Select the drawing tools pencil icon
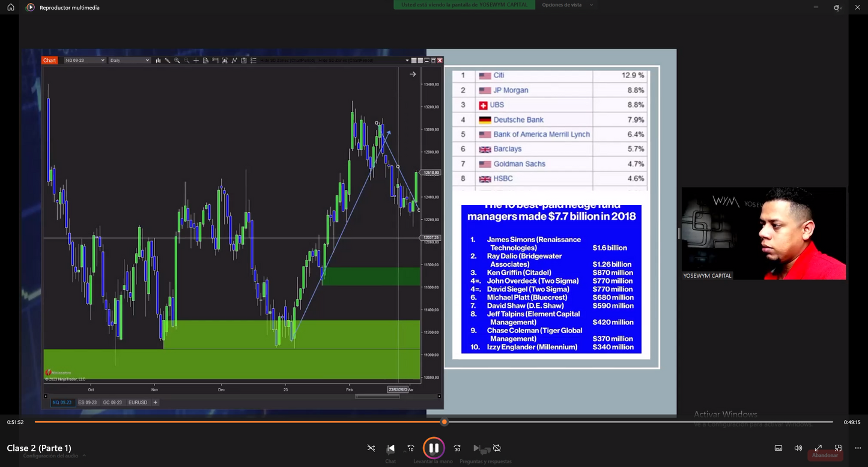This screenshot has height=467, width=868. pyautogui.click(x=168, y=60)
